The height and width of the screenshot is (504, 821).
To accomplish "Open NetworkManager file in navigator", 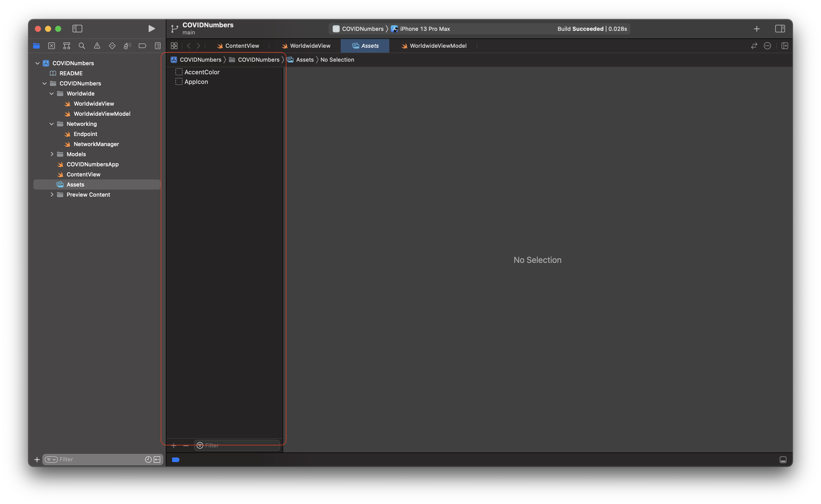I will (96, 144).
